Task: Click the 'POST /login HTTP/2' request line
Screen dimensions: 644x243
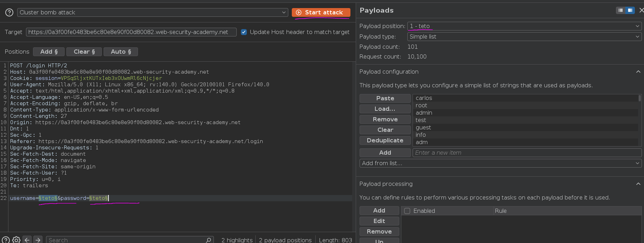Action: 39,66
